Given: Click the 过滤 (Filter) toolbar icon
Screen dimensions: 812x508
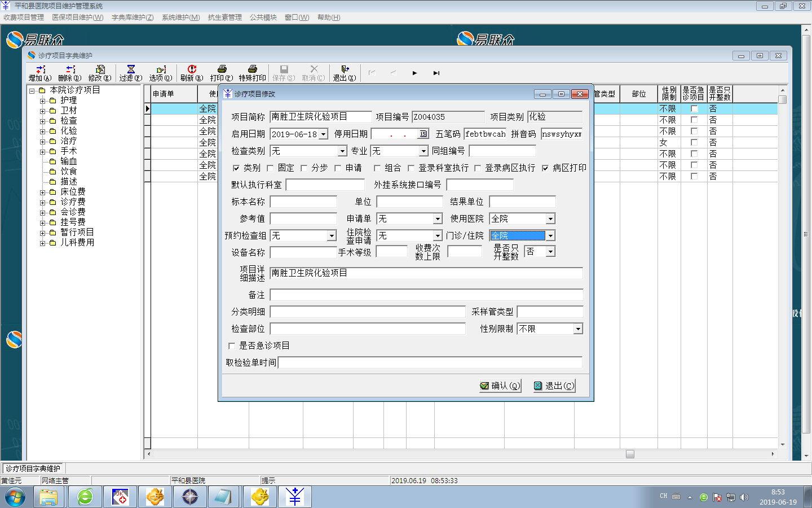Looking at the screenshot, I should click(131, 73).
